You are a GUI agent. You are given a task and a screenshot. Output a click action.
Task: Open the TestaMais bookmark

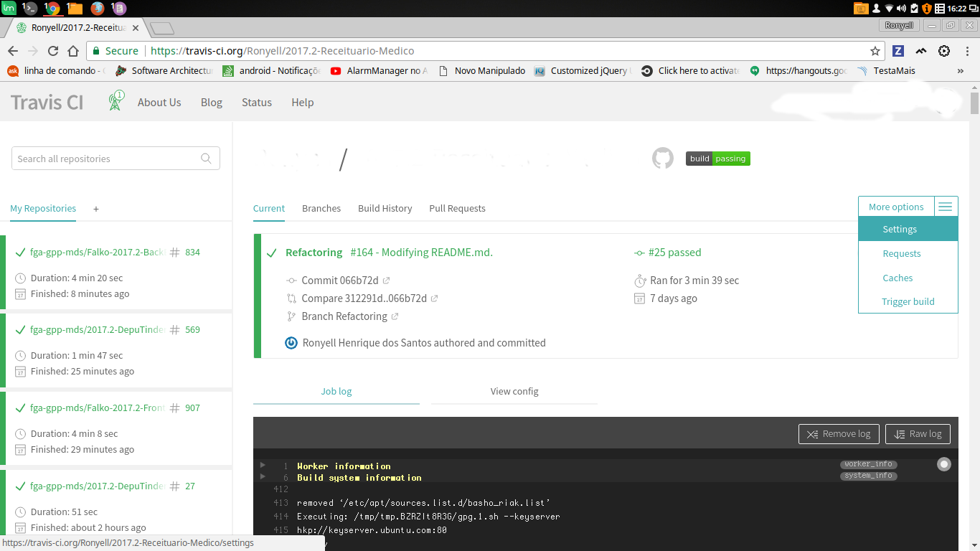click(887, 71)
